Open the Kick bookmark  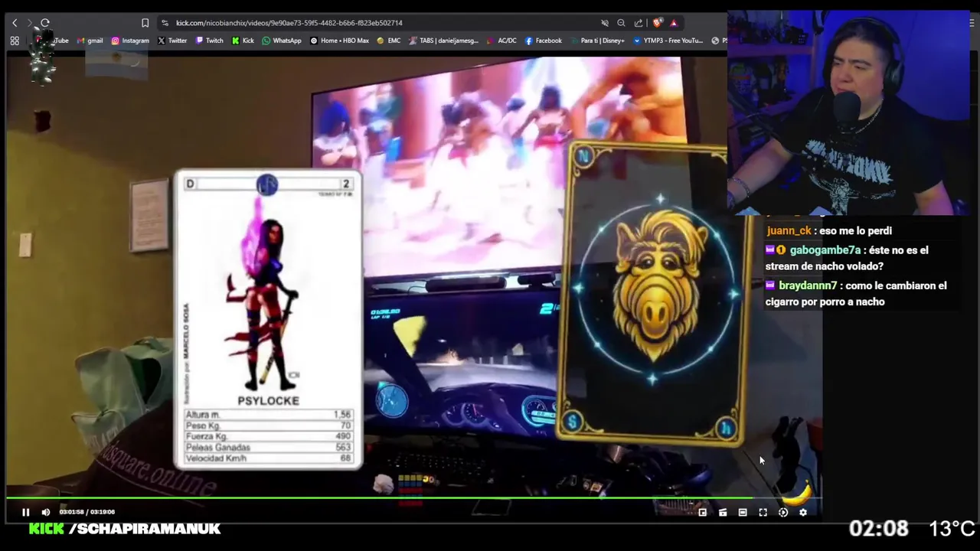[x=243, y=41]
